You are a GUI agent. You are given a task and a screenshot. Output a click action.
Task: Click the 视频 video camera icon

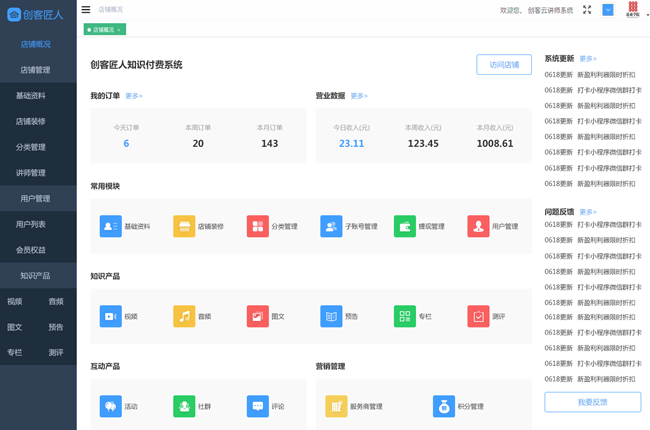pos(110,317)
